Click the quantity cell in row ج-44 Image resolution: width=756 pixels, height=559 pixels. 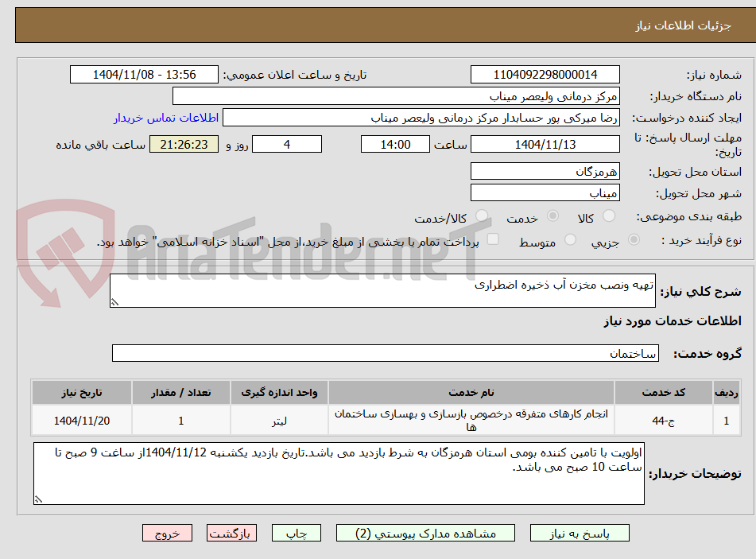coord(180,421)
